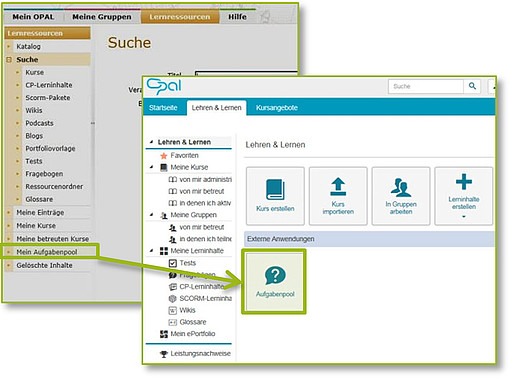
Task: Click the Tests checkbox icon in the tree
Action: point(173,263)
